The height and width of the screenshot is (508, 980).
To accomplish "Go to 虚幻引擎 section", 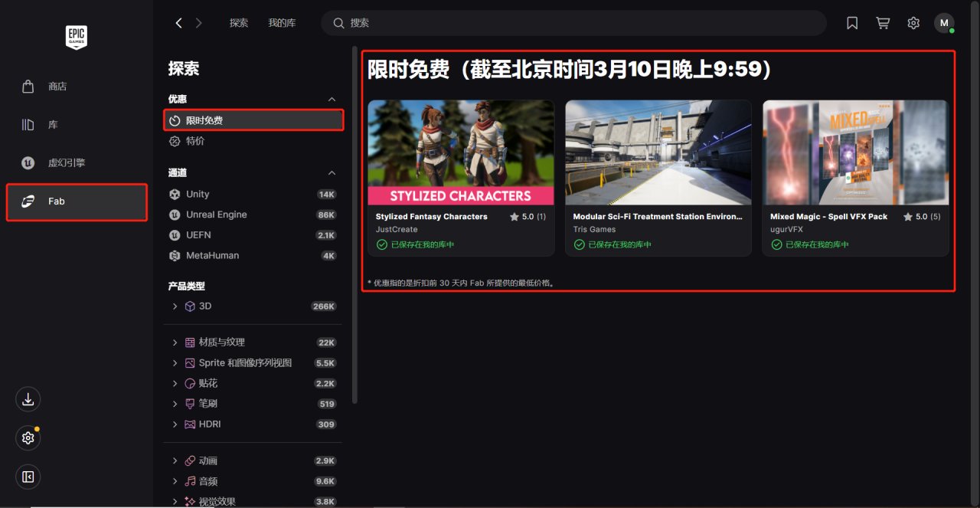I will 77,163.
